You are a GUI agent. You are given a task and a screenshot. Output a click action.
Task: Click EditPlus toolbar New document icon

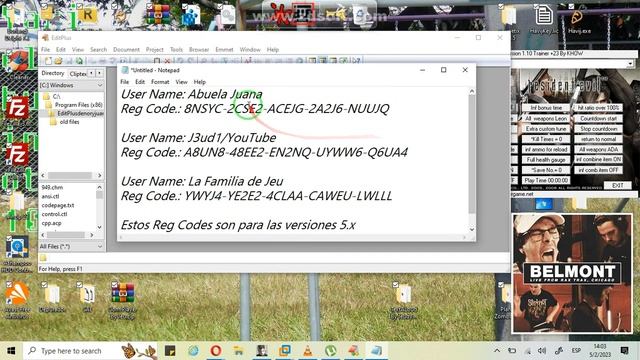pyautogui.click(x=48, y=61)
